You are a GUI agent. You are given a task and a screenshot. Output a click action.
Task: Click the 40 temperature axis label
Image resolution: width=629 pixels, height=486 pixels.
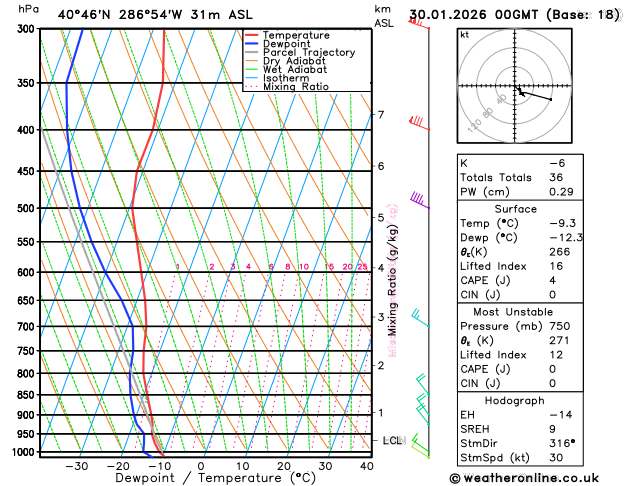(x=367, y=466)
